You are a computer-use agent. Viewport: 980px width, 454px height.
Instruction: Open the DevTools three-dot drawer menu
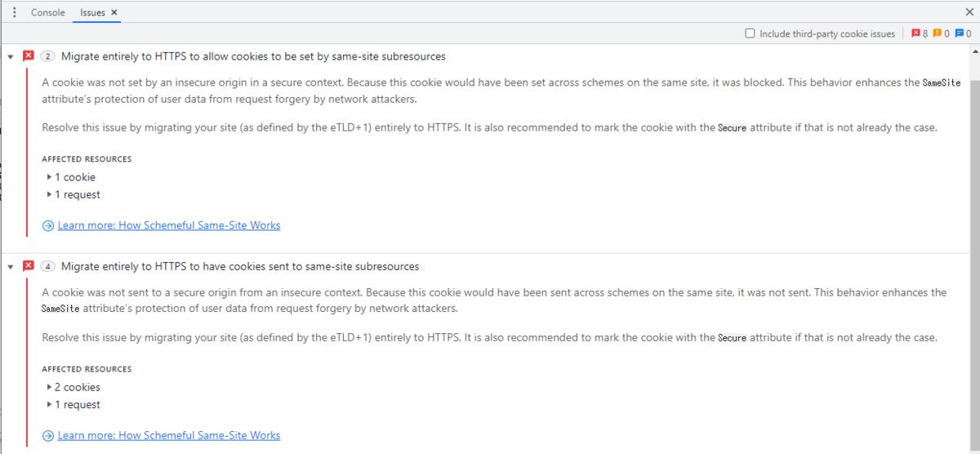click(x=14, y=12)
